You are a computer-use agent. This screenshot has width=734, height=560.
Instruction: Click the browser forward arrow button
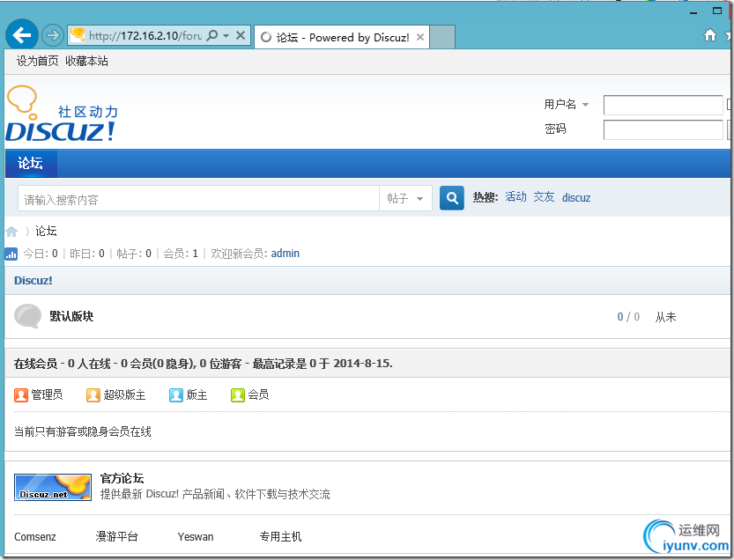pyautogui.click(x=53, y=35)
